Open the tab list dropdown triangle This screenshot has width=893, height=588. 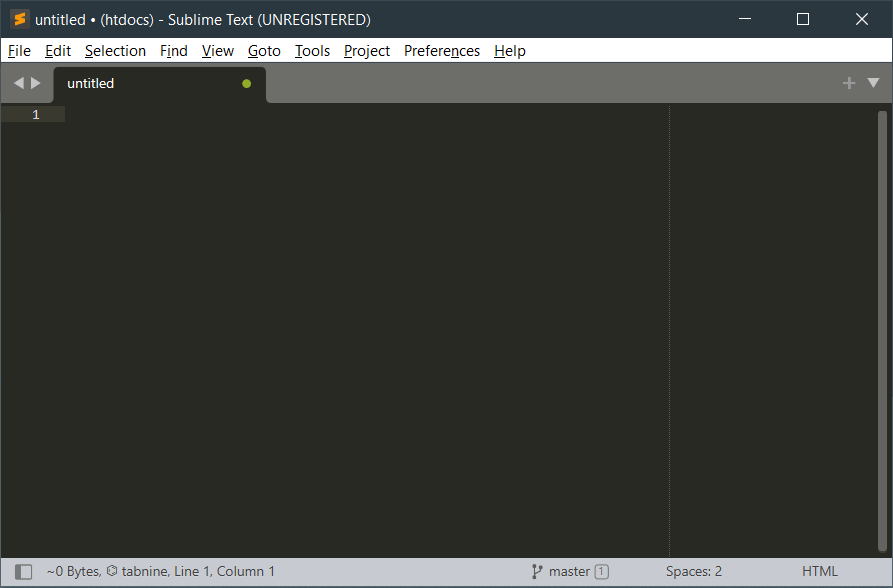pyautogui.click(x=873, y=83)
